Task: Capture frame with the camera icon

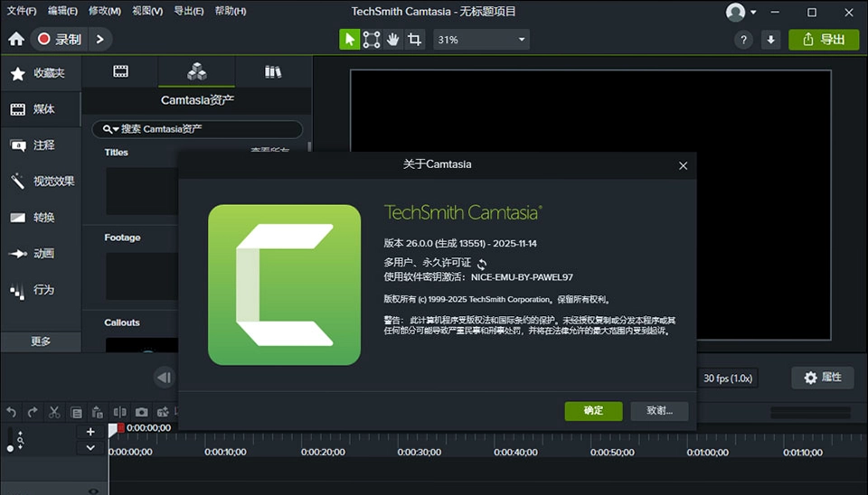Action: (x=142, y=412)
